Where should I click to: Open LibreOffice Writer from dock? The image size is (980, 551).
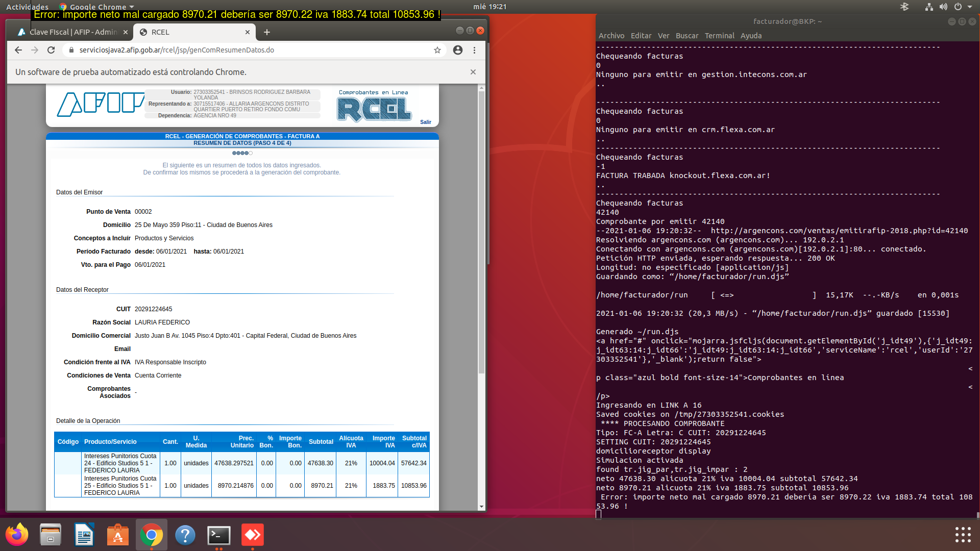[84, 535]
